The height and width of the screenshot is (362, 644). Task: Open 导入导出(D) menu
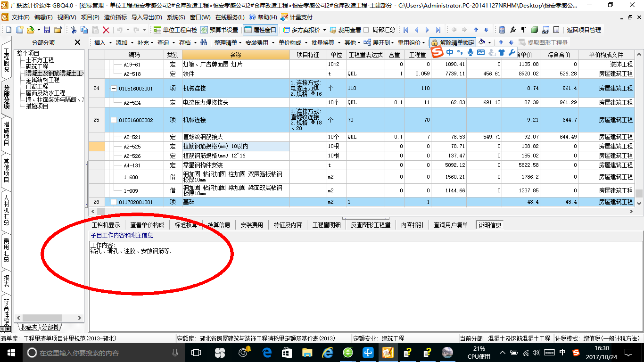[x=147, y=17]
